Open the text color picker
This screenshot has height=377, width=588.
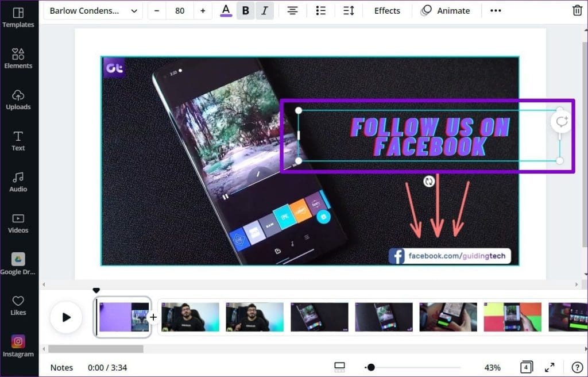point(226,10)
